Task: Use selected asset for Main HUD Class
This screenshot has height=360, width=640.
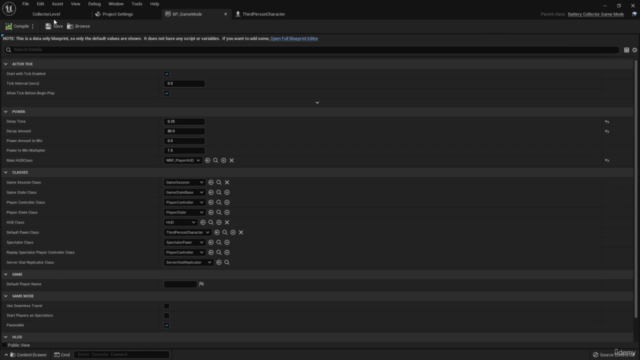Action: (x=207, y=160)
